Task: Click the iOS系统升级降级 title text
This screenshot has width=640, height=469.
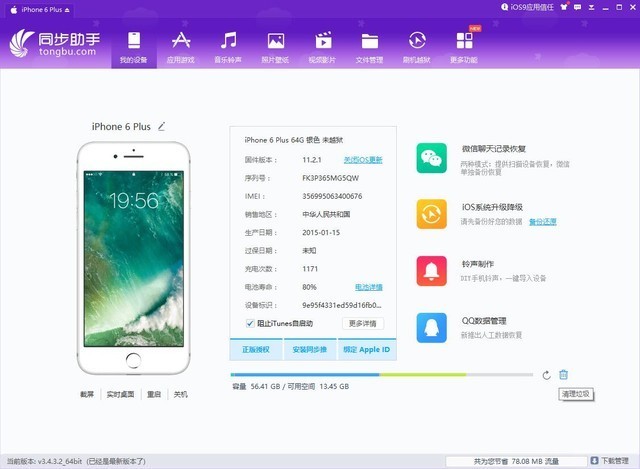Action: (492, 207)
